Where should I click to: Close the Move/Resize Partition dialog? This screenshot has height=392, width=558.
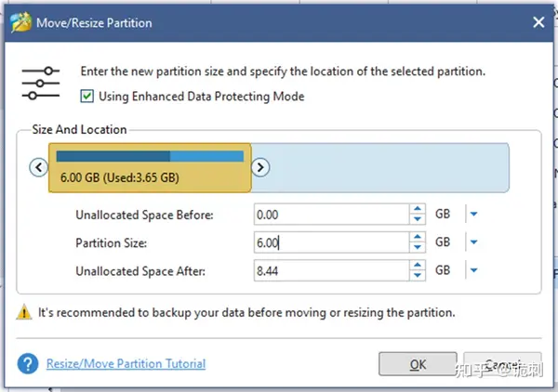tap(538, 22)
